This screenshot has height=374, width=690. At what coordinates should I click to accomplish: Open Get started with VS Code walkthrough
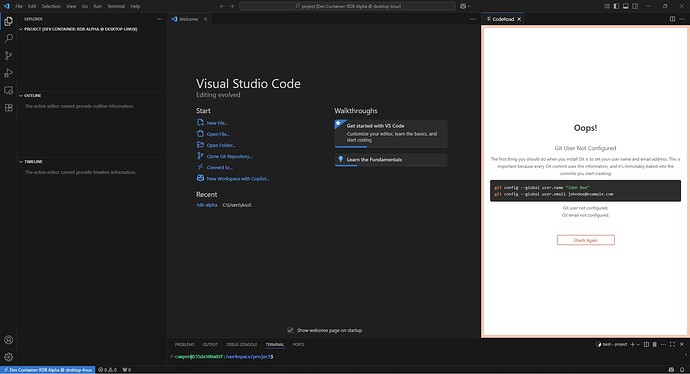[391, 133]
